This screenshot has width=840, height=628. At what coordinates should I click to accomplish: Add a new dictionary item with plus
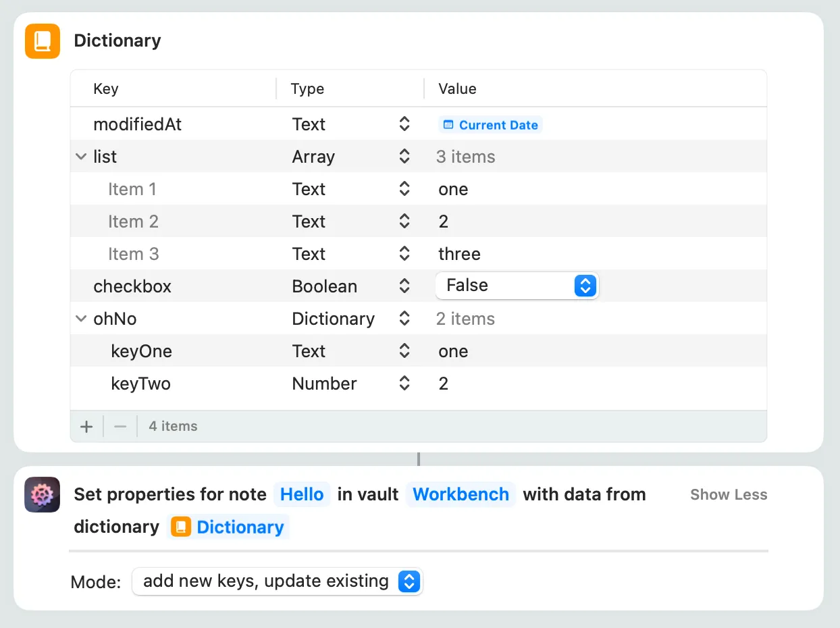(86, 427)
